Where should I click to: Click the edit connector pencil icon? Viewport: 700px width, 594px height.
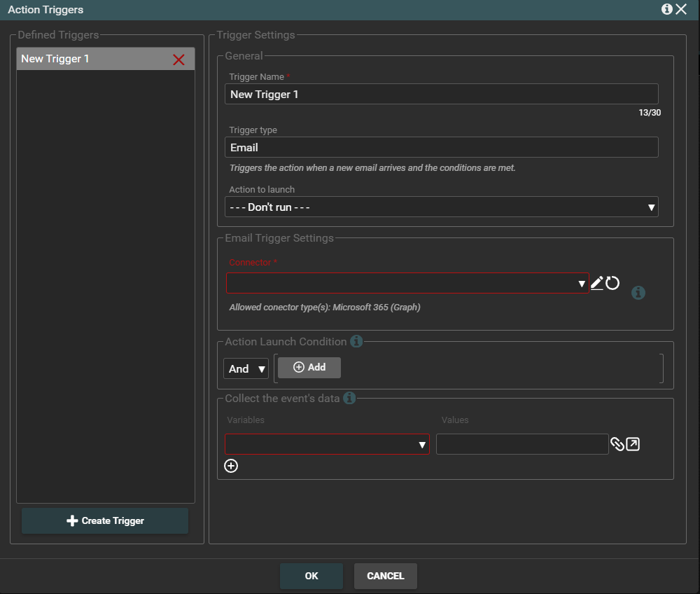pos(596,283)
